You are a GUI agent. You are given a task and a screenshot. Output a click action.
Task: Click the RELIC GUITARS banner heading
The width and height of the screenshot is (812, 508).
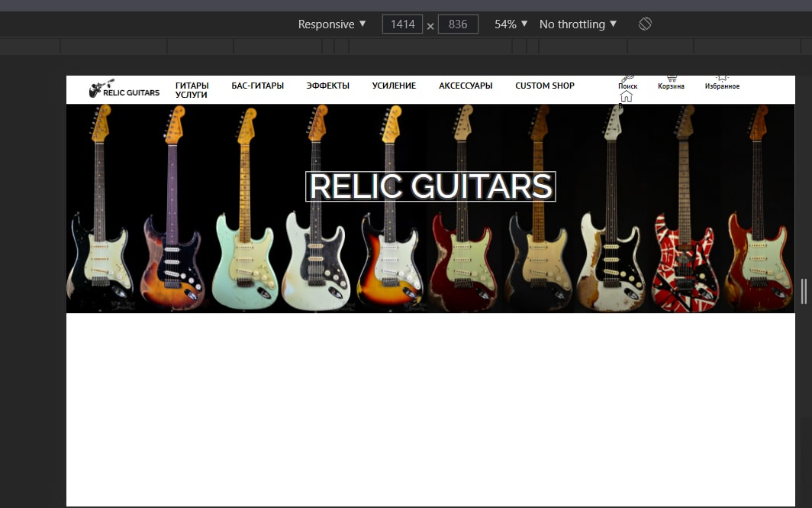point(430,186)
